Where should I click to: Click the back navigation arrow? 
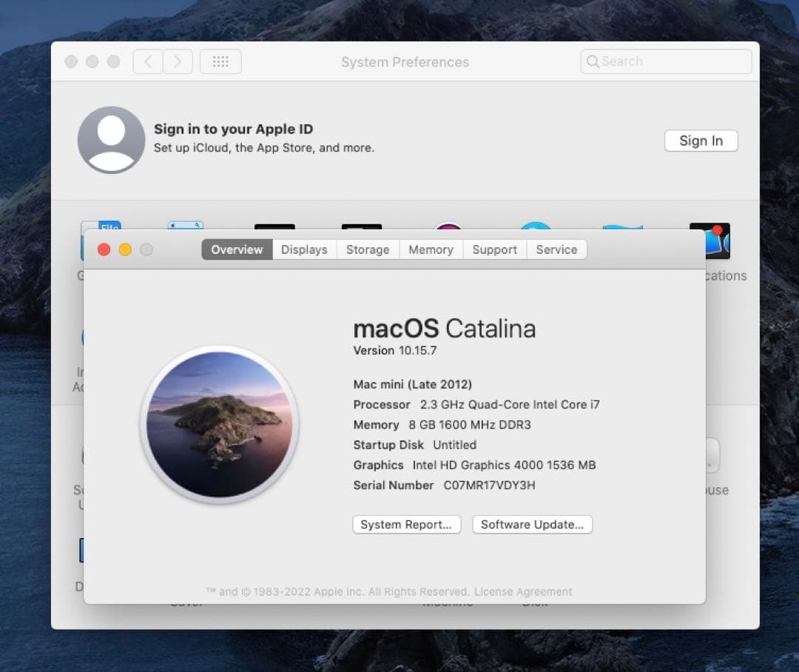click(147, 61)
